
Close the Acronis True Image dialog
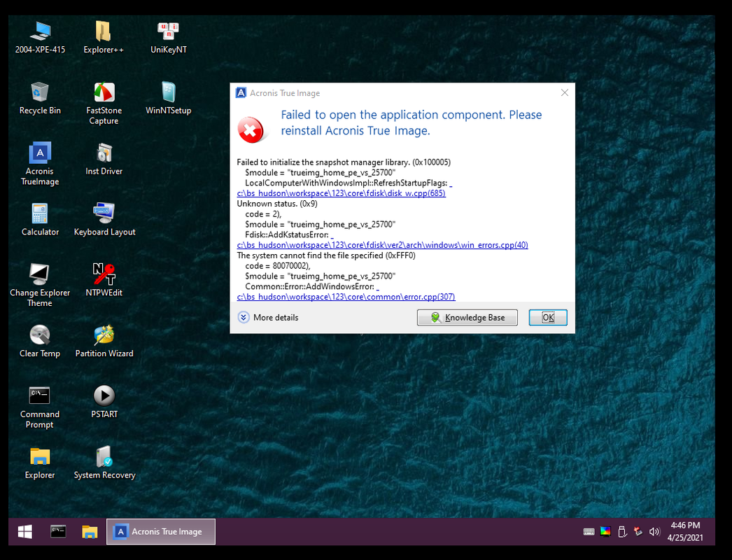[x=565, y=92]
